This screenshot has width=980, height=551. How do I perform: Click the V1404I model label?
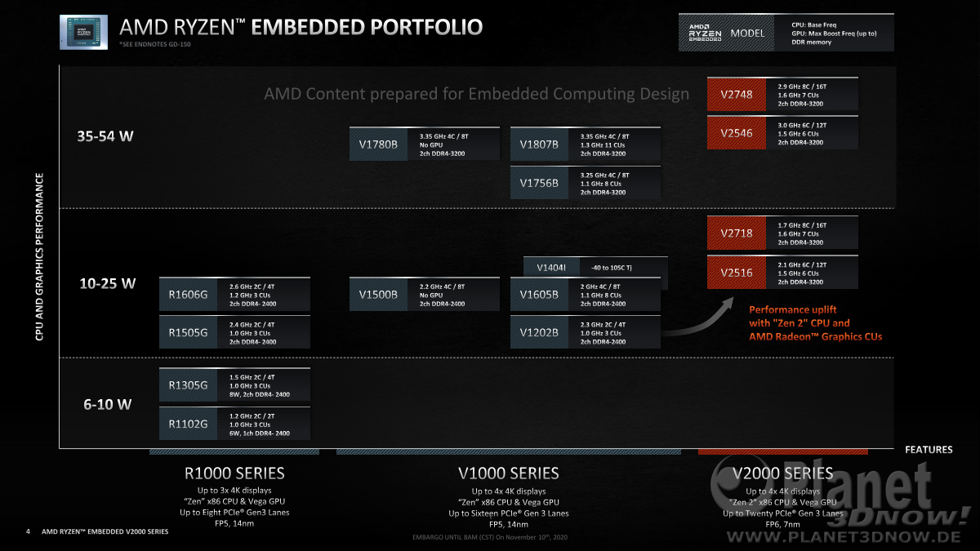(x=551, y=268)
